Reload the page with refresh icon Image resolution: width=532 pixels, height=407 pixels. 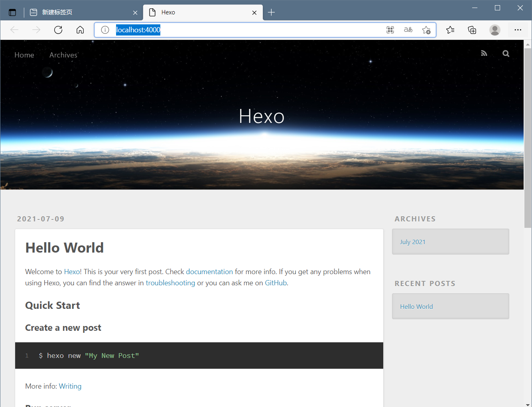58,30
